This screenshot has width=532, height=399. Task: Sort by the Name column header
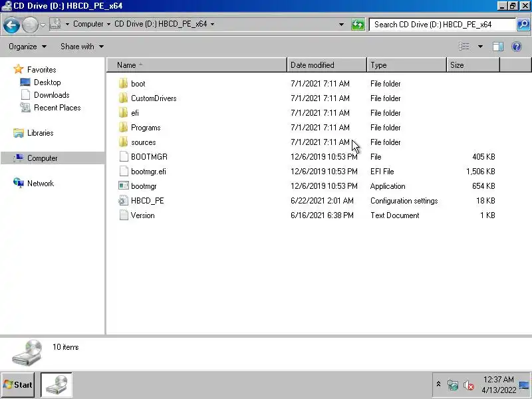click(x=197, y=65)
